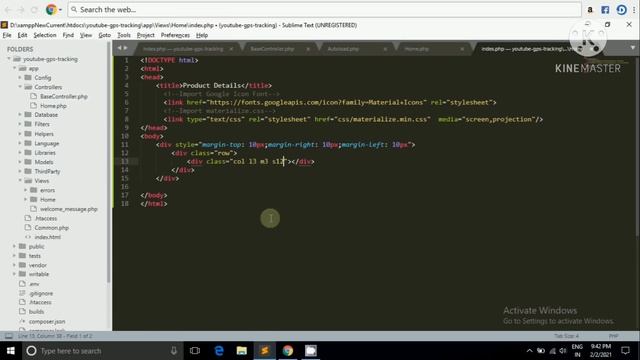Viewport: 640px width, 360px height.
Task: Open the Goto menu
Action: tap(104, 35)
